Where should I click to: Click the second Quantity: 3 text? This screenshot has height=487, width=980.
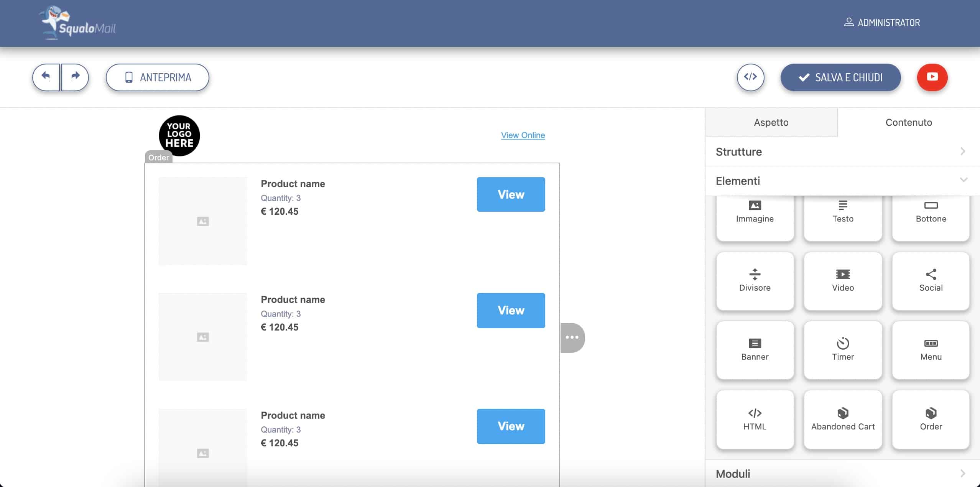[281, 314]
